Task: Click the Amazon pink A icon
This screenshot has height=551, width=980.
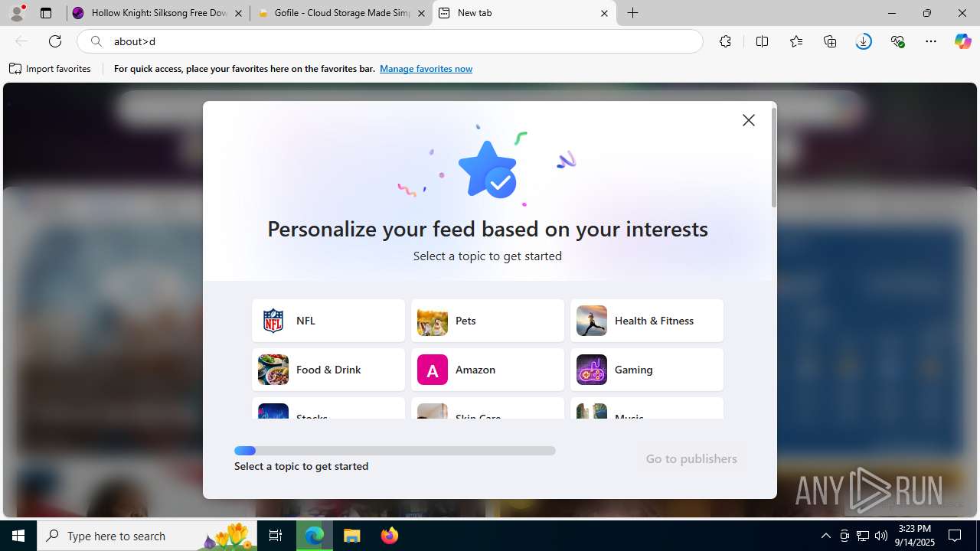Action: click(433, 370)
